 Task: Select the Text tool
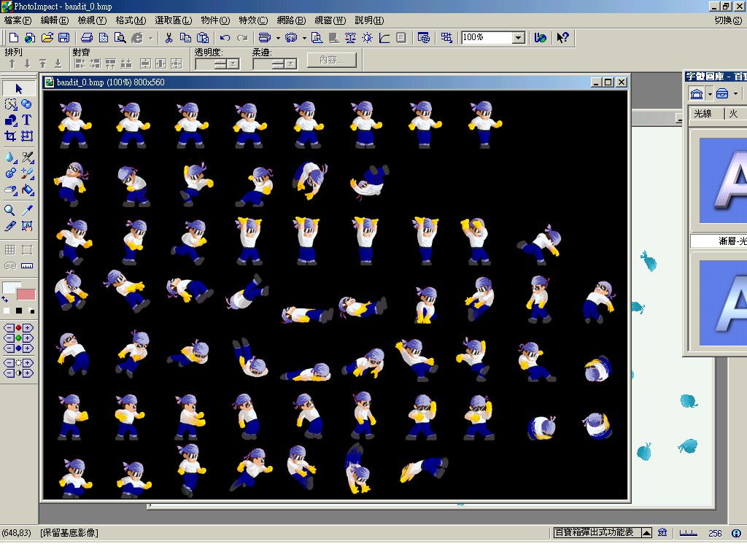coord(27,120)
